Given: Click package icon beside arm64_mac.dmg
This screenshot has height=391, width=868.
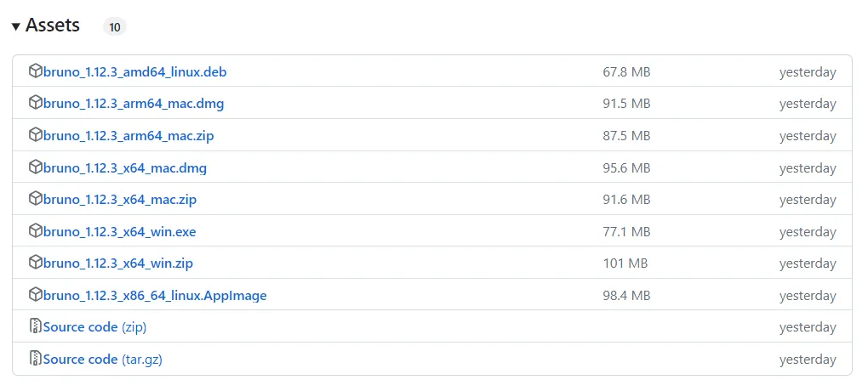Looking at the screenshot, I should [x=36, y=102].
